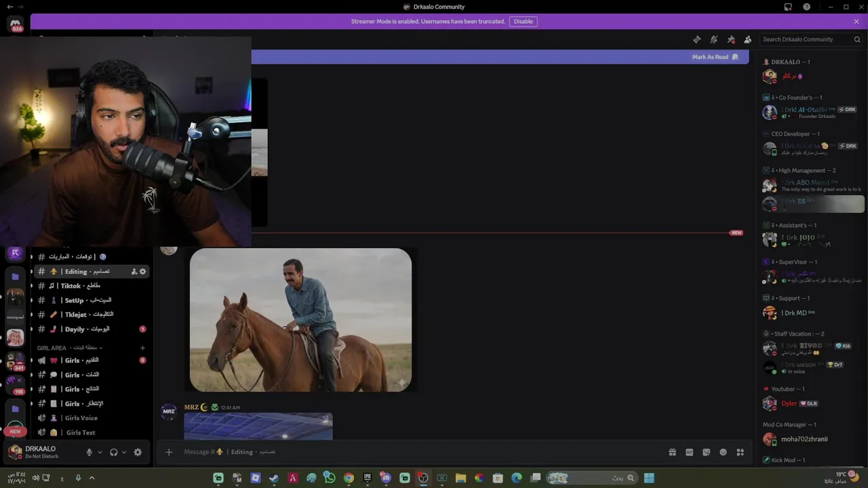Dismiss the Streamer Mode banner
868x488 pixels.
pyautogui.click(x=856, y=21)
